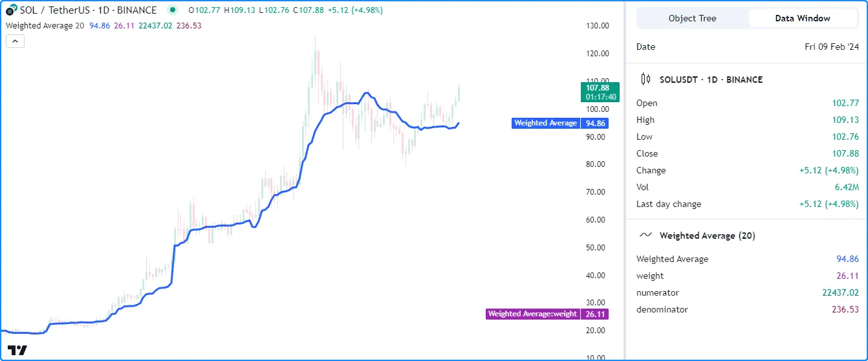This screenshot has width=868, height=361.
Task: Click the Weighted Average 20 legend title
Action: pyautogui.click(x=45, y=26)
